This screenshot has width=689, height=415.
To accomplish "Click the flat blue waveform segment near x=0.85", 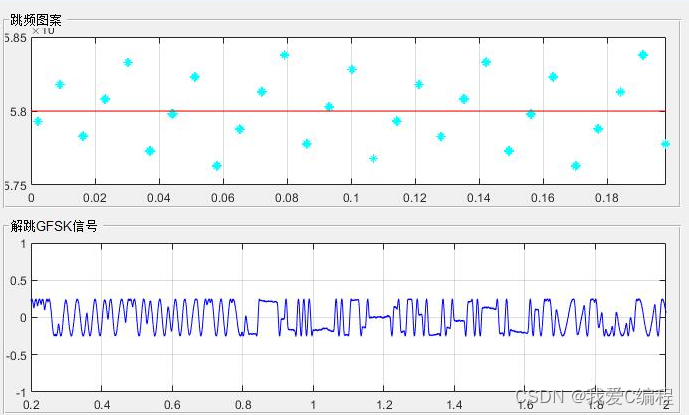I will click(267, 300).
